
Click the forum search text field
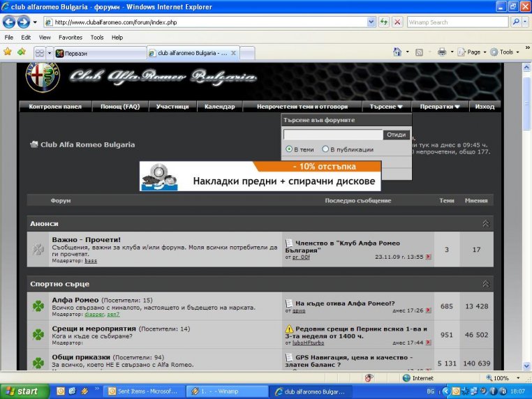click(x=332, y=135)
